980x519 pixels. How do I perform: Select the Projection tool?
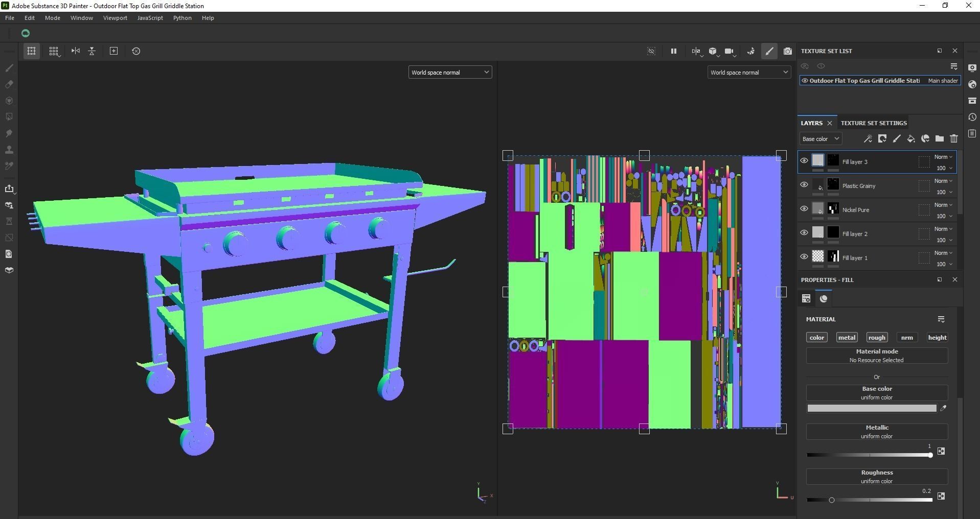click(x=9, y=101)
